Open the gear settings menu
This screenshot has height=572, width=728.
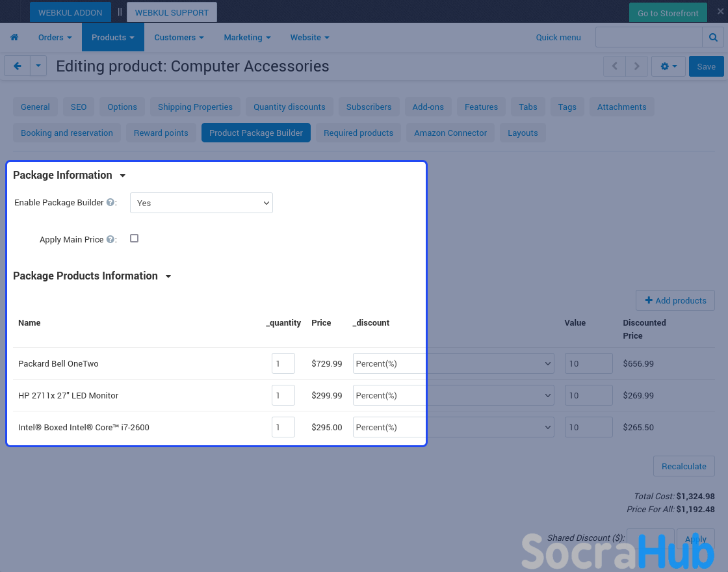point(669,66)
